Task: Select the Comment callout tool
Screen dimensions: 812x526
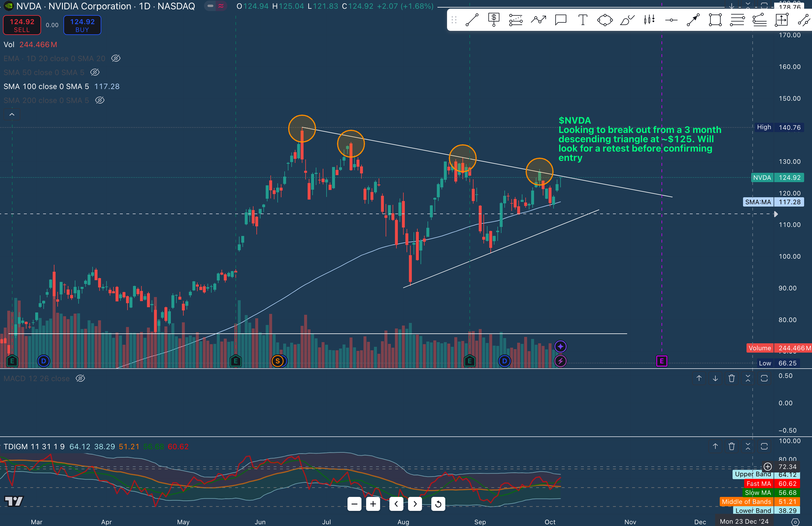Action: tap(561, 20)
